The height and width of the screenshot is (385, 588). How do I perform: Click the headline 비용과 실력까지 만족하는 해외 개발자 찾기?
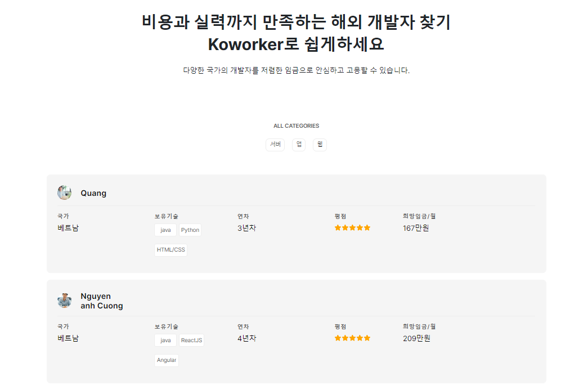click(296, 22)
